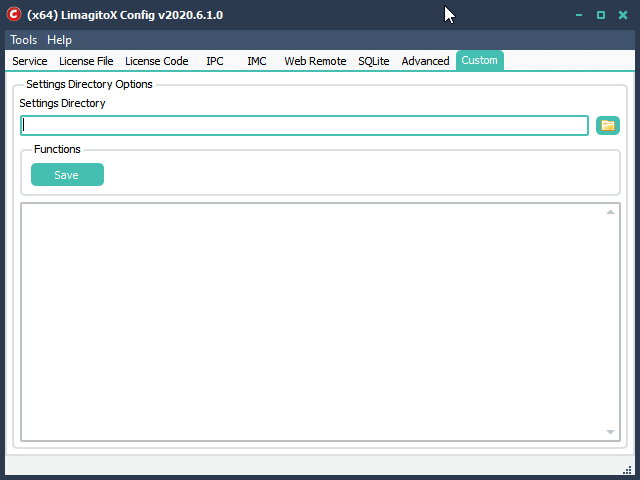
Task: Select the SQLite tab
Action: pos(373,61)
